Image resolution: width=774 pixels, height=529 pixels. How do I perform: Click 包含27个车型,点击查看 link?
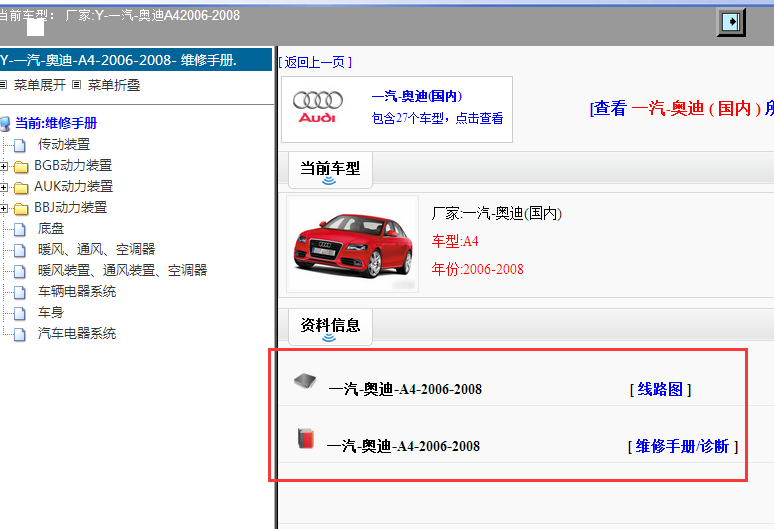pos(437,118)
